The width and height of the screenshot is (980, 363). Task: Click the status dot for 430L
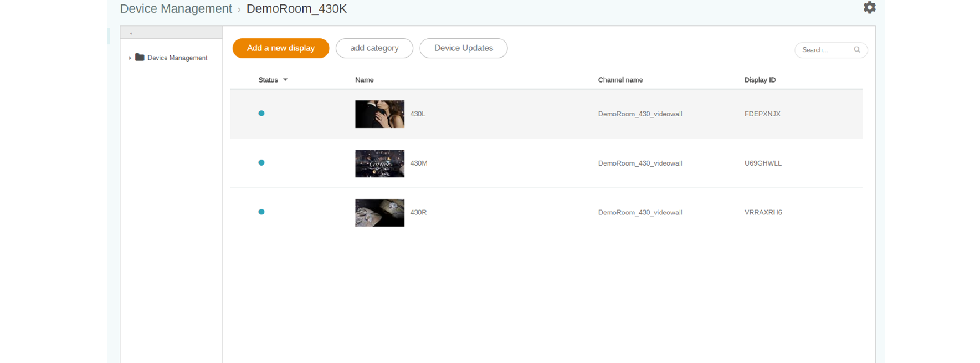pyautogui.click(x=261, y=114)
